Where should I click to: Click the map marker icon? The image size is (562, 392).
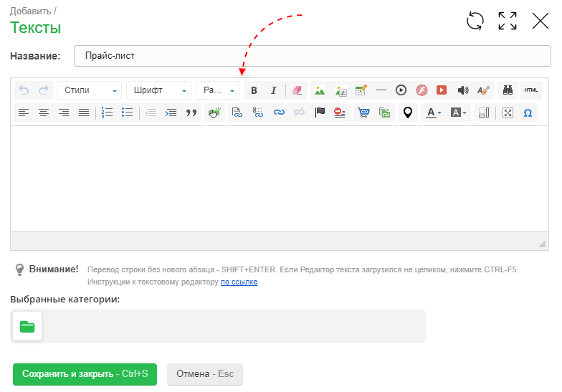(408, 113)
